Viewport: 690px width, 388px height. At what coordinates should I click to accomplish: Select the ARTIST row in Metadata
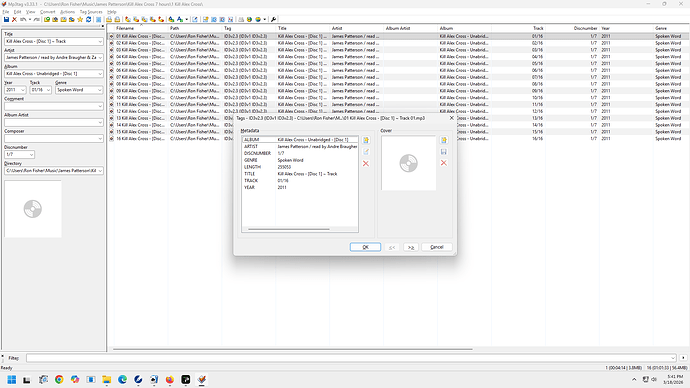point(300,146)
